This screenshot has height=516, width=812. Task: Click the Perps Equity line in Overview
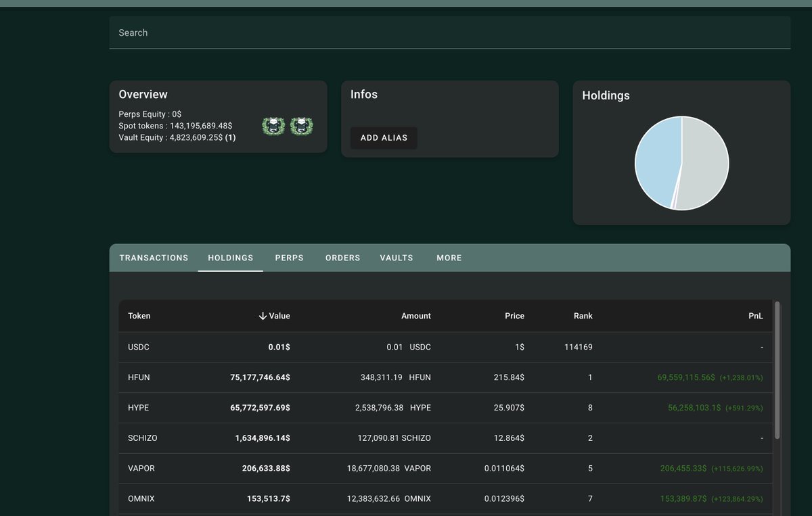[x=150, y=114]
